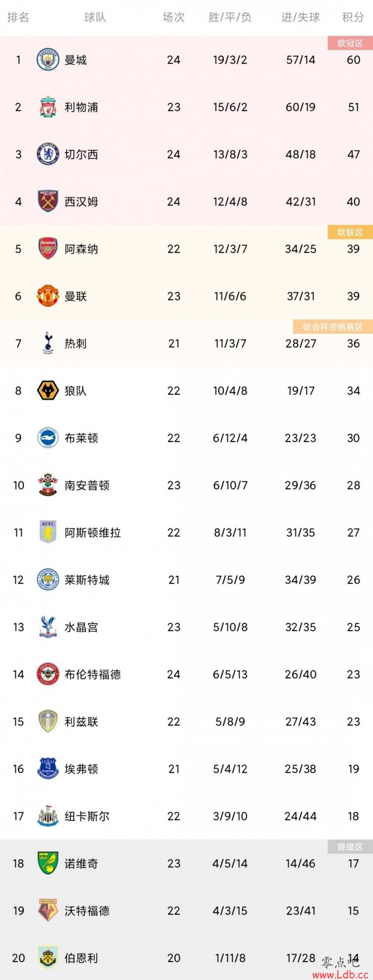Click the 欧冠区 zone label
The width and height of the screenshot is (373, 980).
pyautogui.click(x=350, y=43)
